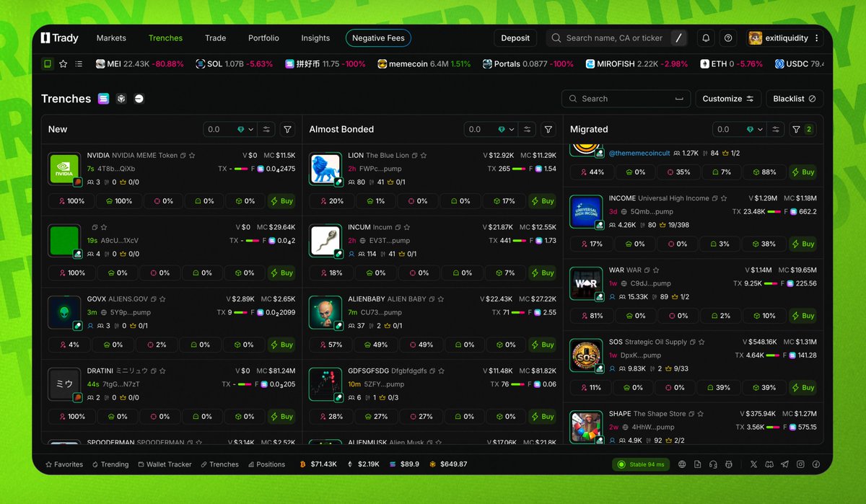Buy the NVIDIA MEME Token
Image resolution: width=866 pixels, height=504 pixels.
281,201
